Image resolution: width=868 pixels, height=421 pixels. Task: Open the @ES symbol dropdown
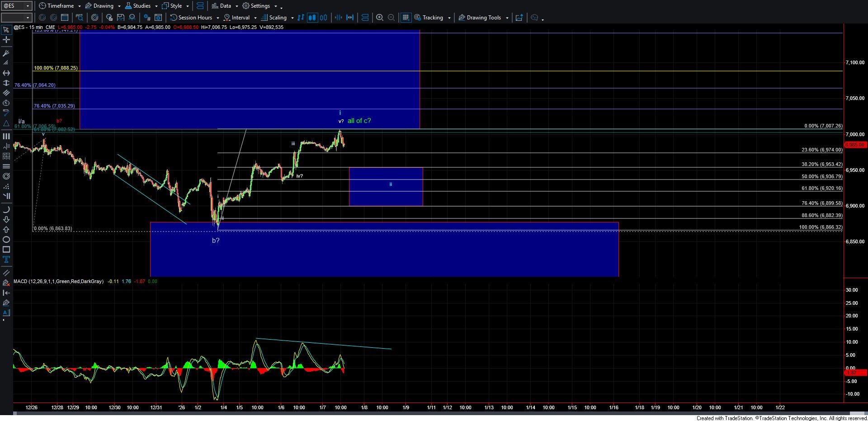(28, 6)
